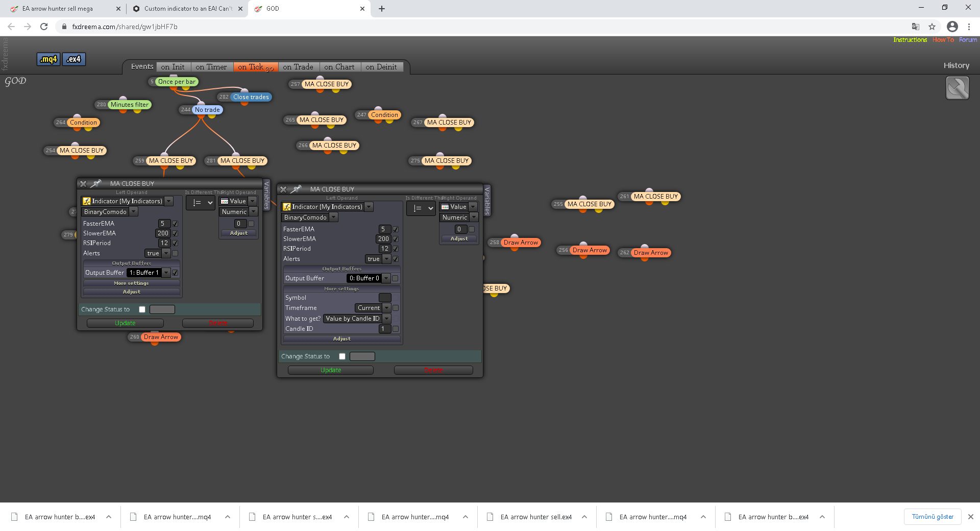
Task: Check Change Status to box in right panel
Action: pyautogui.click(x=342, y=356)
